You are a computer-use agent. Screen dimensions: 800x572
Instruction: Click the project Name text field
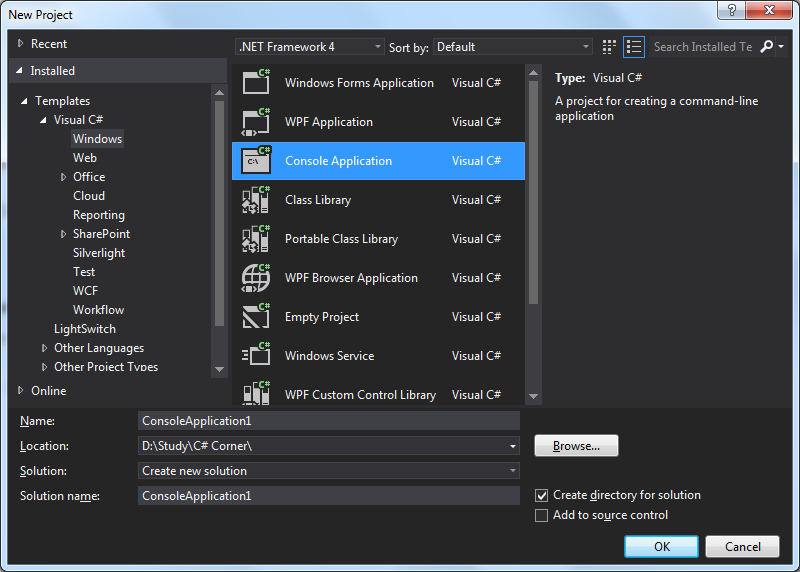(x=329, y=421)
